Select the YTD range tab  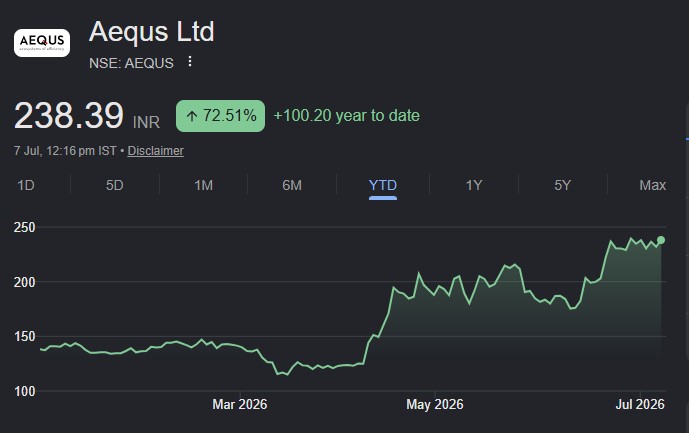pos(383,185)
